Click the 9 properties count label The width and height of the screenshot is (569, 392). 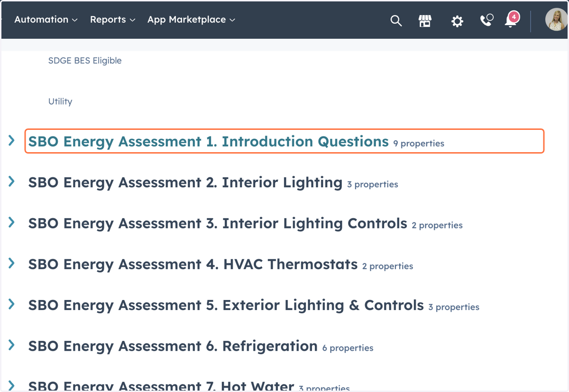pos(419,143)
